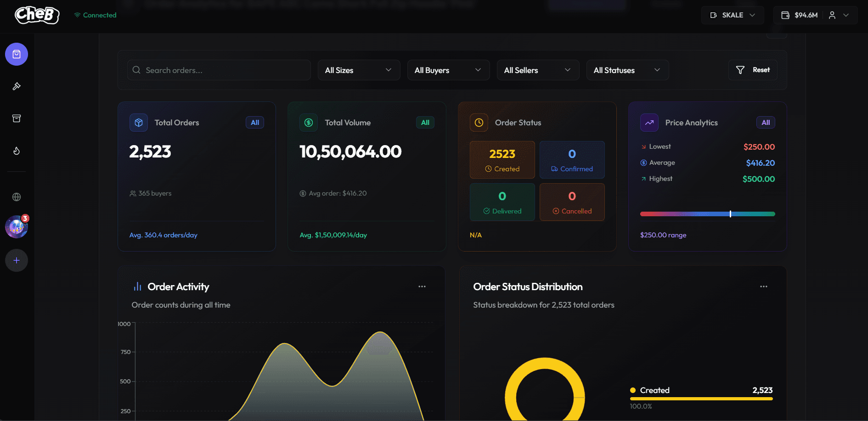
Task: Click the search magnifier icon
Action: [x=136, y=70]
